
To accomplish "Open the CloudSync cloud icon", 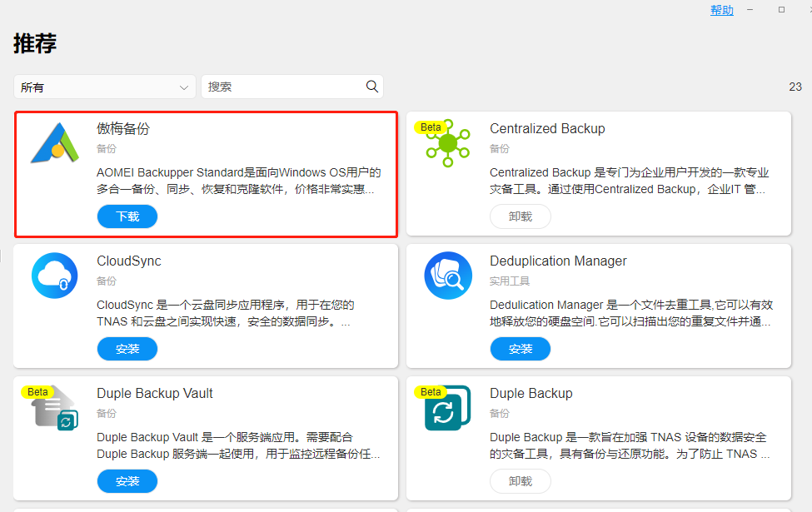I will click(x=54, y=276).
